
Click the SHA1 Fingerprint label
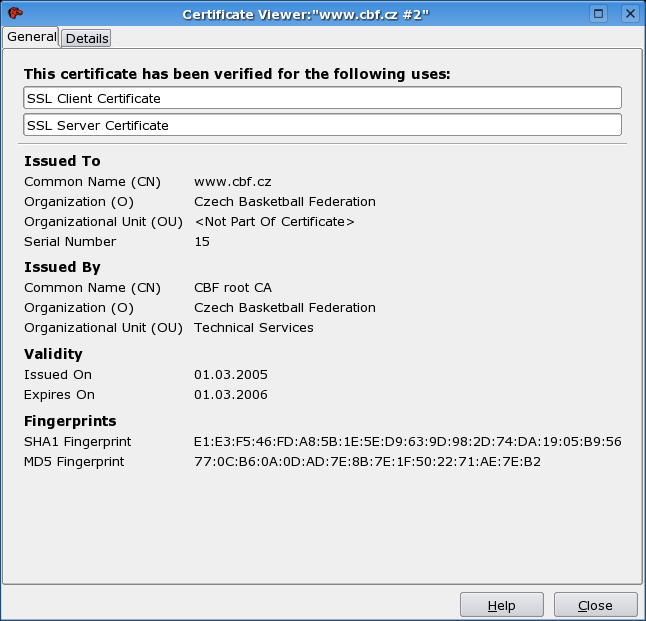(x=77, y=442)
